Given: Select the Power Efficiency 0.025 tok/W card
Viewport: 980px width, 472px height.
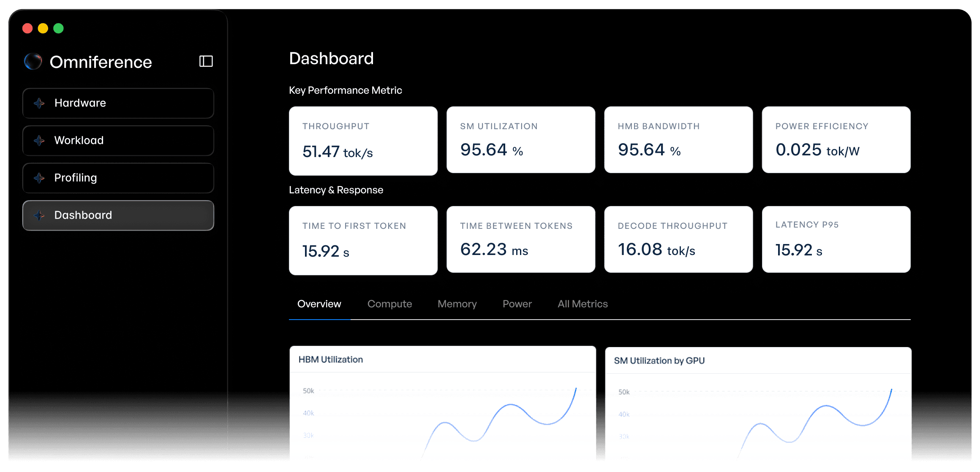Looking at the screenshot, I should [x=836, y=140].
